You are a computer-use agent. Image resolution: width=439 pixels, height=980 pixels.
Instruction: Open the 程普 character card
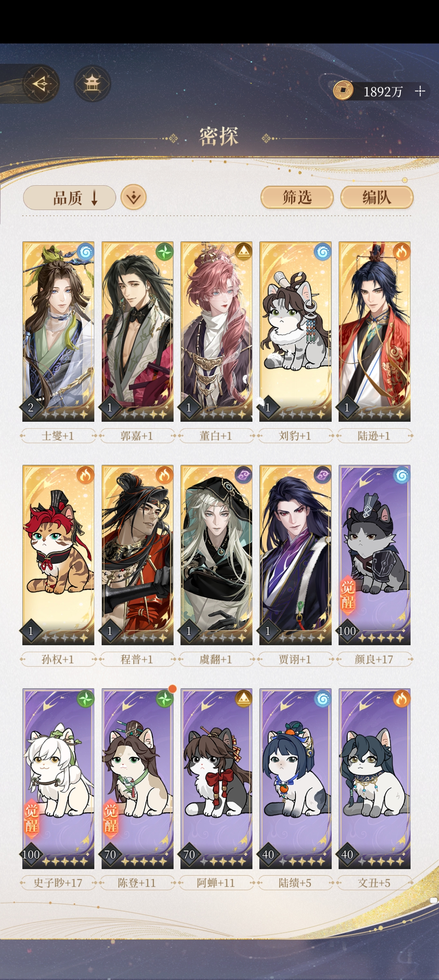click(x=137, y=555)
